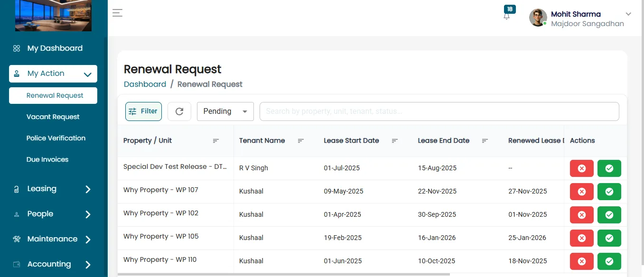644x277 pixels.
Task: Expand the People menu
Action: click(x=53, y=214)
